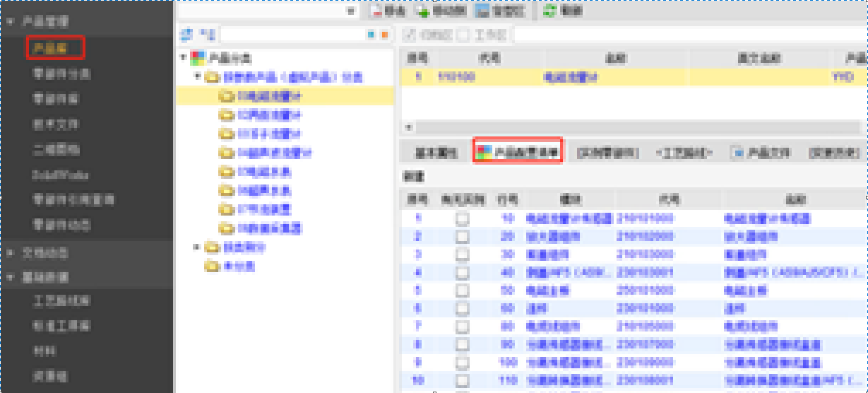Click colorful icon on the 产品配置清单 tab

[x=484, y=153]
